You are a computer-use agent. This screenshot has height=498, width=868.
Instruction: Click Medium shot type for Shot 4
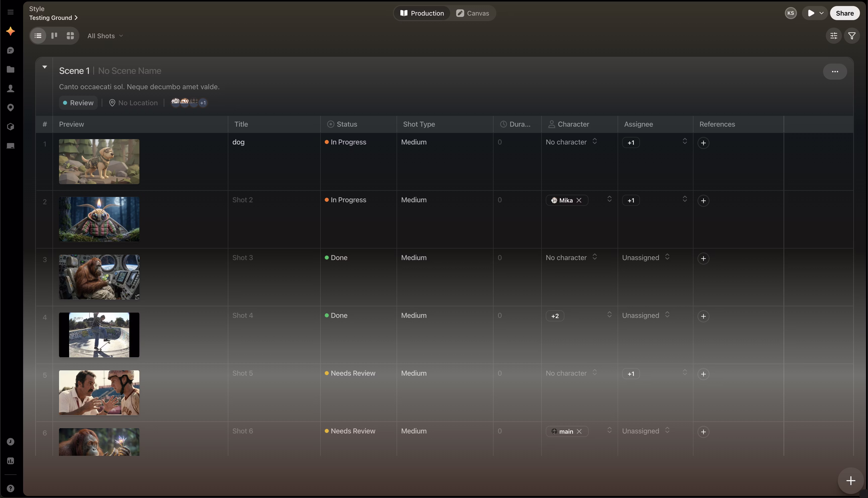point(414,315)
